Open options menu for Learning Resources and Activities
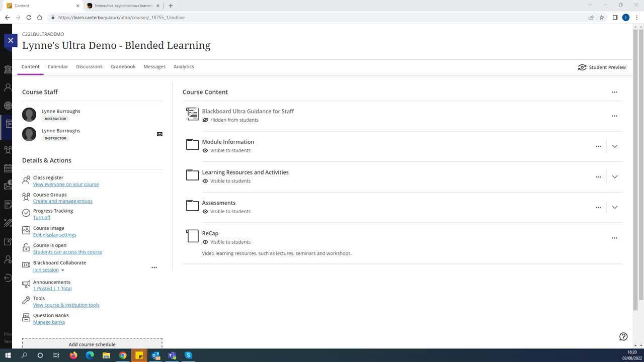Image resolution: width=644 pixels, height=362 pixels. (x=598, y=177)
